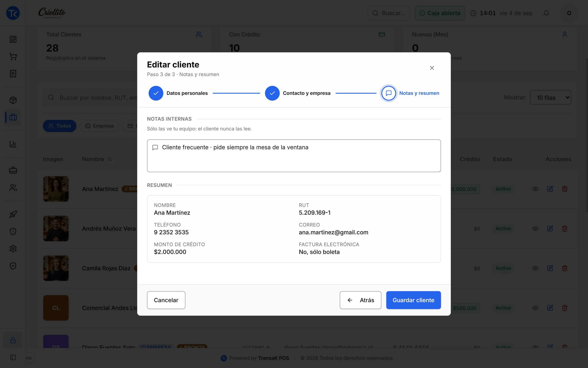Collapse sidebar with panel toggle icon
This screenshot has width=588, height=368.
(13, 357)
